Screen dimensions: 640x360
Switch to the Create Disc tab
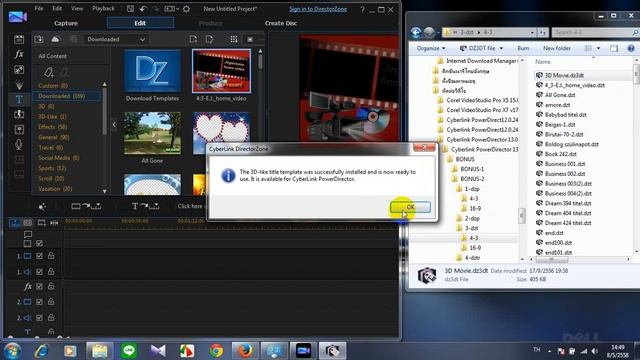click(281, 23)
